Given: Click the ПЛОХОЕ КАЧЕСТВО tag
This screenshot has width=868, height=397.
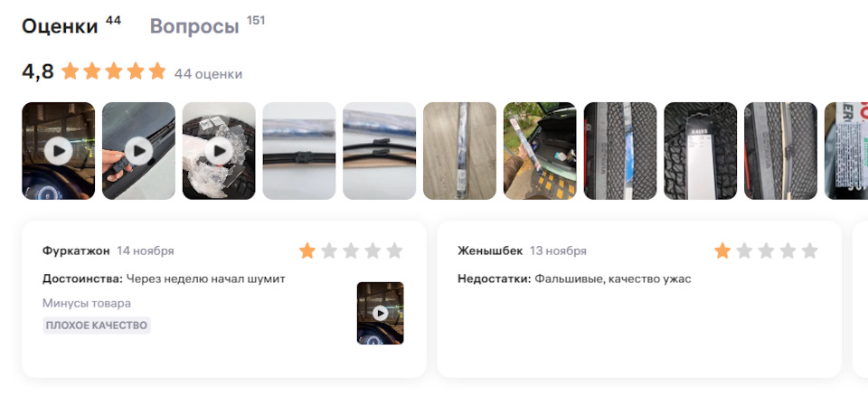Looking at the screenshot, I should tap(97, 326).
